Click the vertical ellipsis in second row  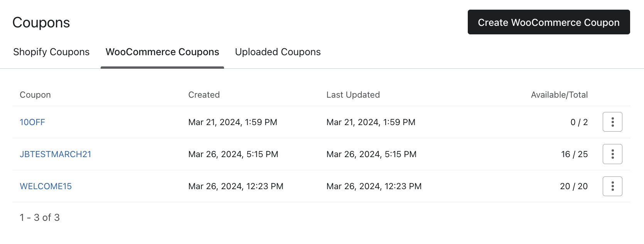(612, 154)
